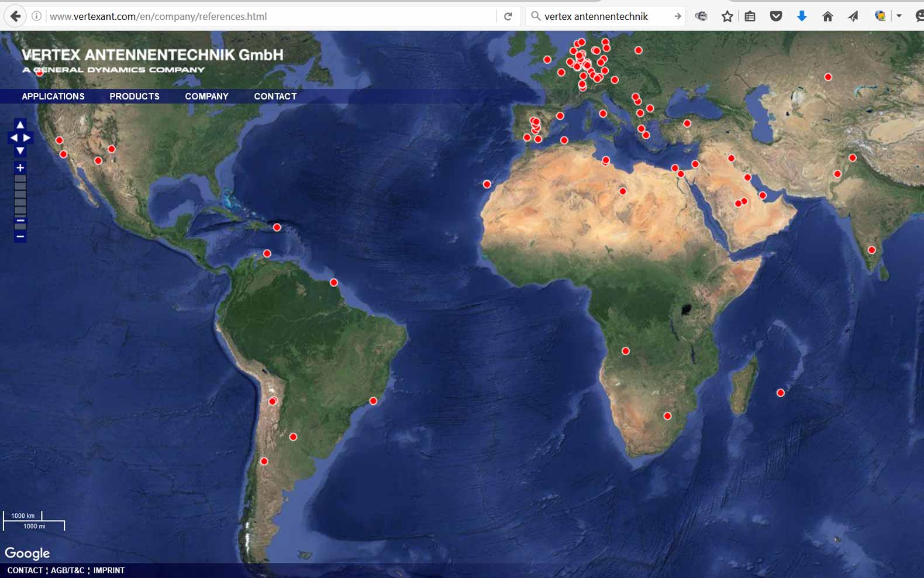Open the COMPANY menu

pos(206,97)
